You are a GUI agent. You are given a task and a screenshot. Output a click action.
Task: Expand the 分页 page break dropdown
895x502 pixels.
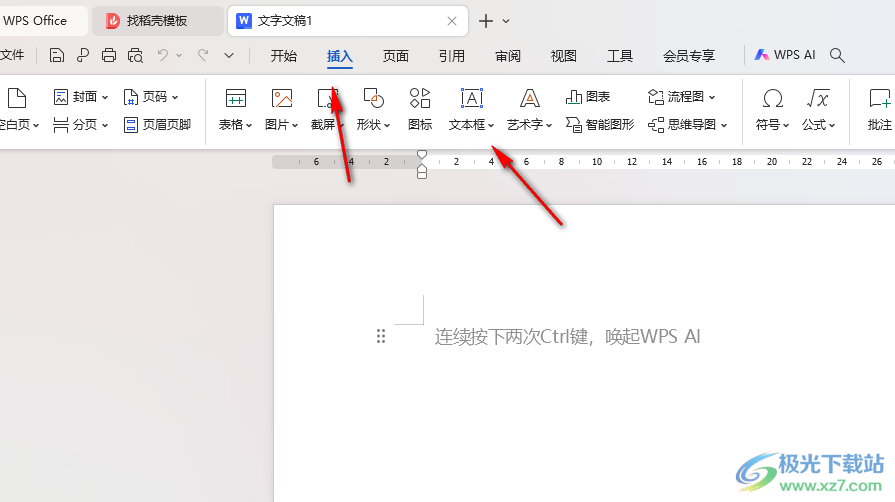click(105, 125)
